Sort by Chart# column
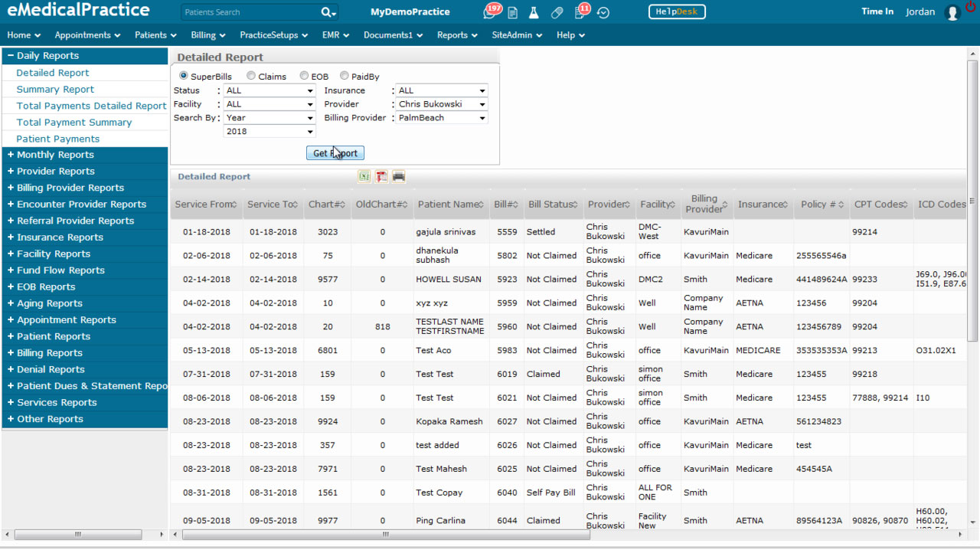The height and width of the screenshot is (550, 980). 327,205
